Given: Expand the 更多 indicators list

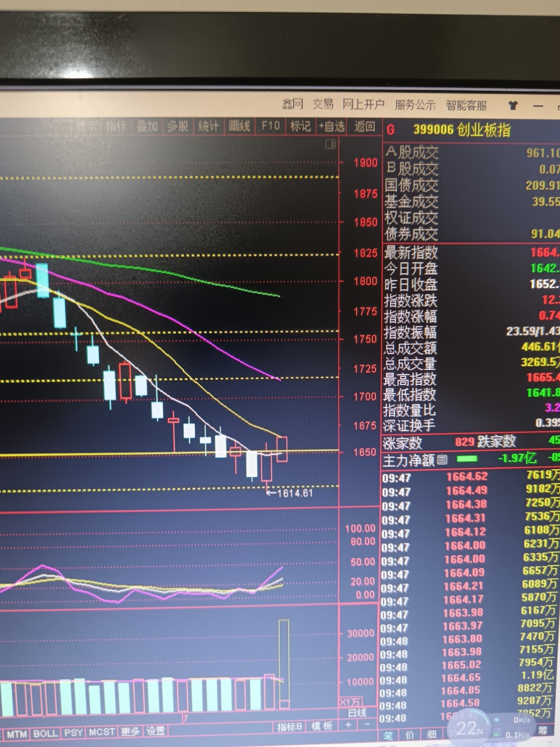Looking at the screenshot, I should coord(130,732).
